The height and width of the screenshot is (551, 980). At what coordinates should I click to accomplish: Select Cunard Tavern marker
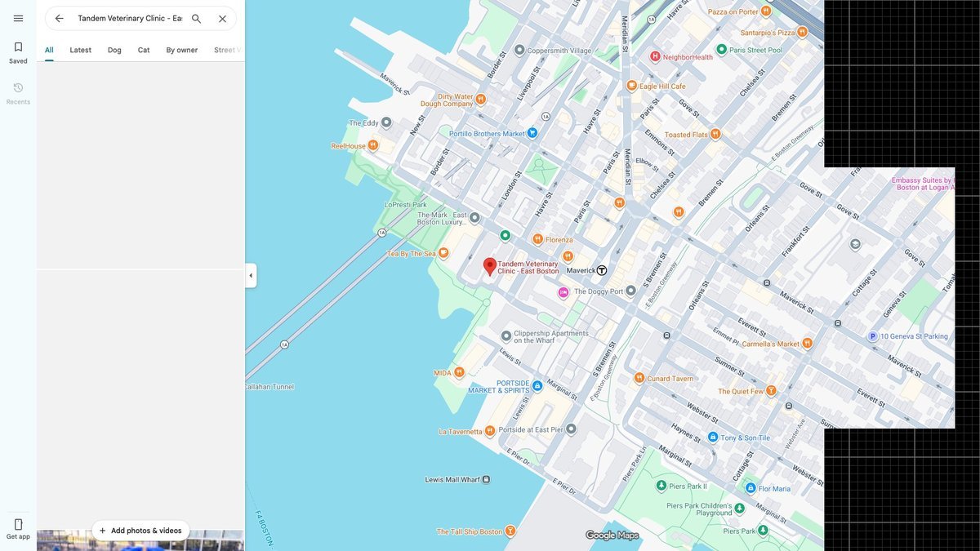(x=639, y=378)
